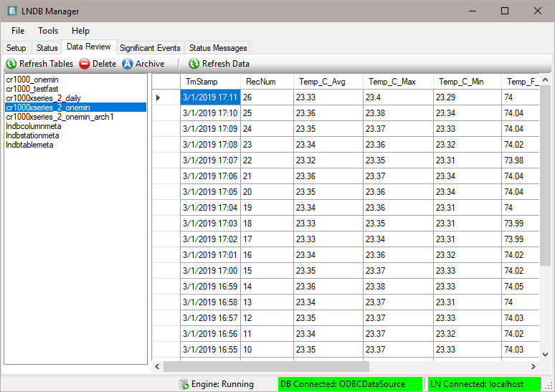Open the Help menu
The width and height of the screenshot is (555, 392).
[x=80, y=31]
